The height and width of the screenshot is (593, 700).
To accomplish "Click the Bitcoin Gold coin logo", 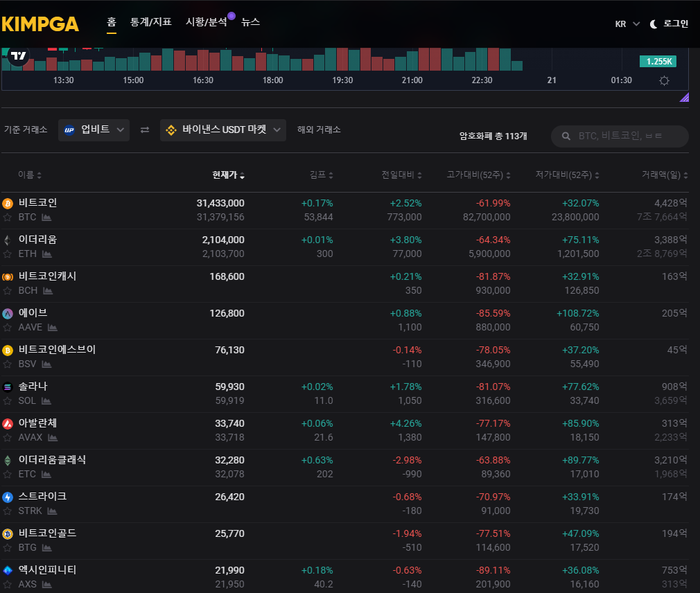I will [x=8, y=533].
